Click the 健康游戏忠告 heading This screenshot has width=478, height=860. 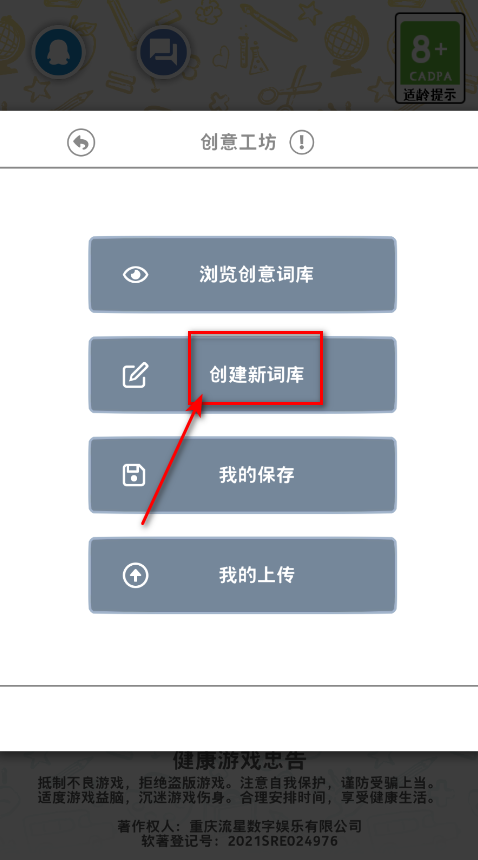click(x=239, y=760)
